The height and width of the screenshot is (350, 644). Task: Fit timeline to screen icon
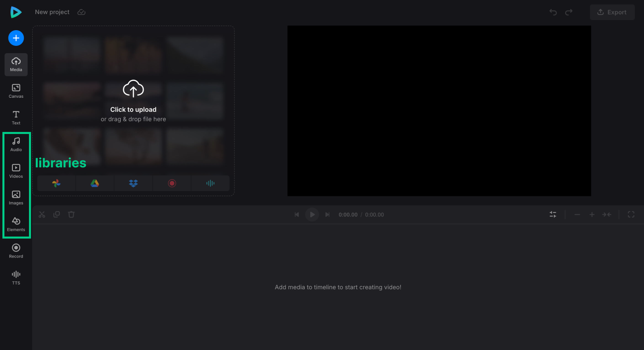coord(607,214)
